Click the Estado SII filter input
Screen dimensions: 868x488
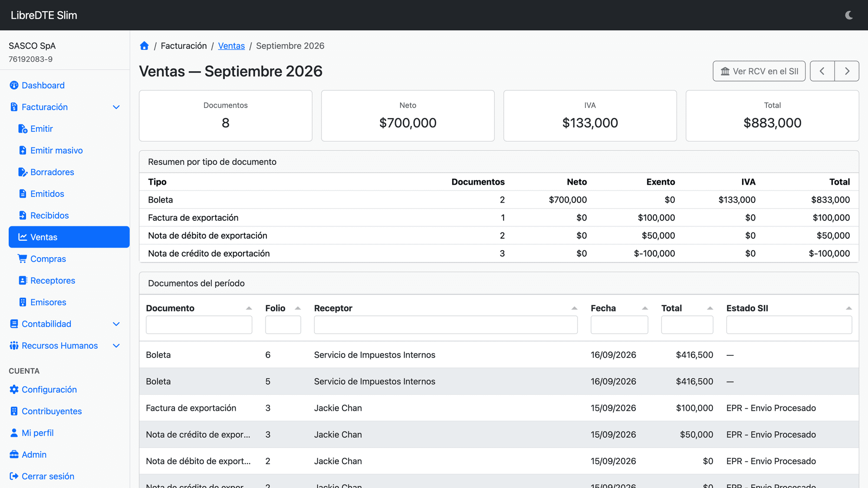coord(789,325)
